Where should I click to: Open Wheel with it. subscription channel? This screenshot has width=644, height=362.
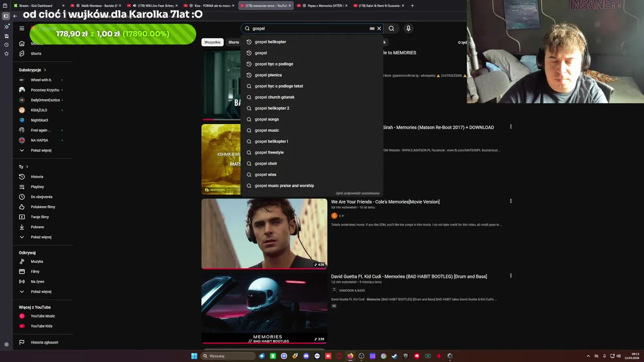41,80
